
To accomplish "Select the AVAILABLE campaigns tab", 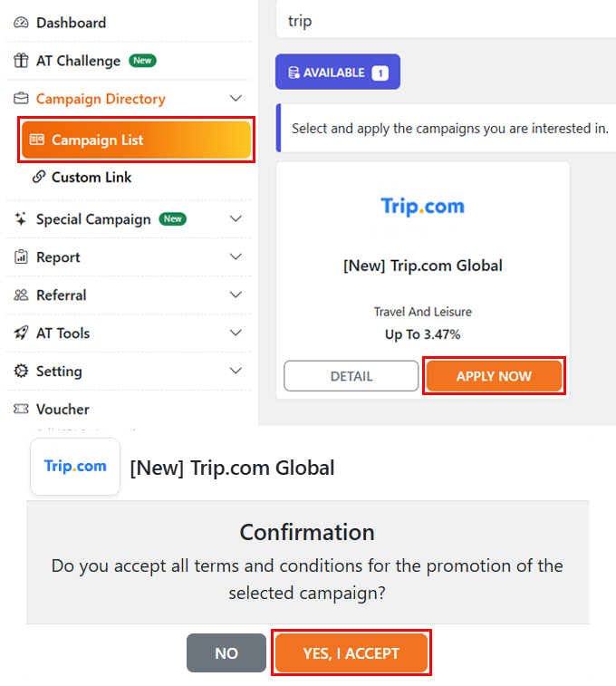I will [x=337, y=72].
